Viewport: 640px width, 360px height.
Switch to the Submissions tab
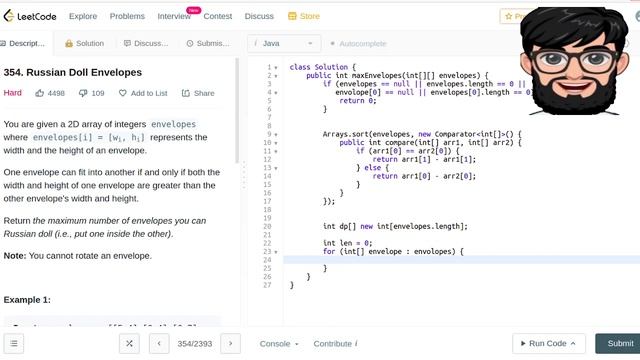point(208,43)
